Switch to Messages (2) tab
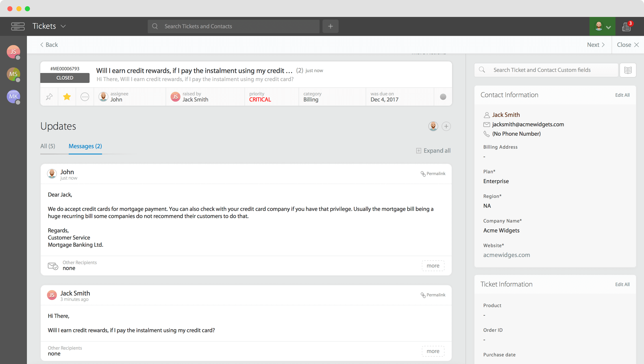This screenshot has width=644, height=364. click(85, 146)
